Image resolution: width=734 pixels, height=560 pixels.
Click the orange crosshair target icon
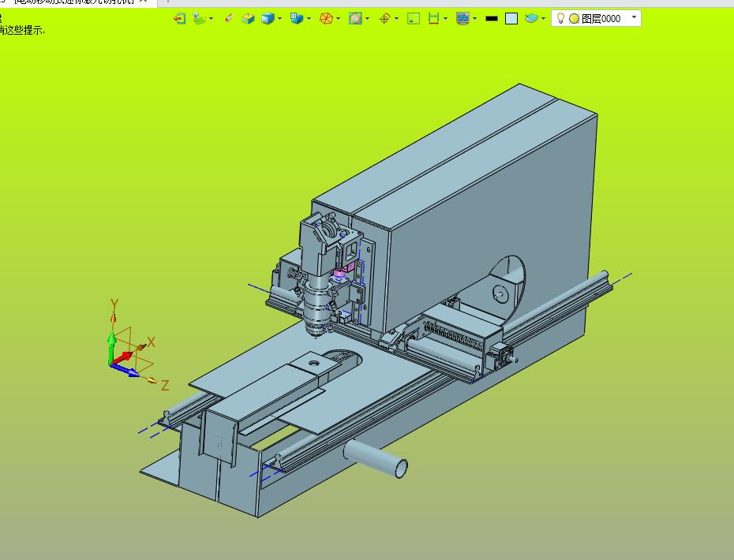[x=384, y=19]
